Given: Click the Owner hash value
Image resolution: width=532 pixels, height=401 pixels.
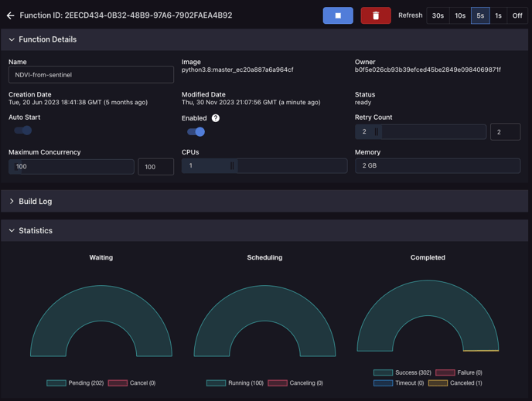Looking at the screenshot, I should pos(428,70).
